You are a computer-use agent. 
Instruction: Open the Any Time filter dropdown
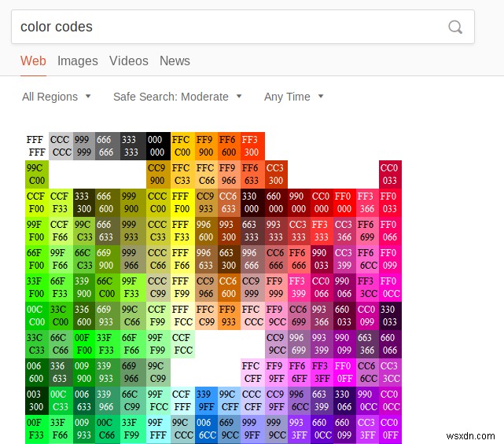coord(293,97)
